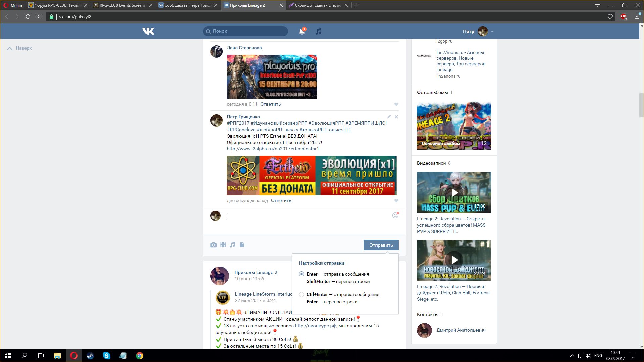Reply to the Эволюция comment
644x362 pixels.
281,201
